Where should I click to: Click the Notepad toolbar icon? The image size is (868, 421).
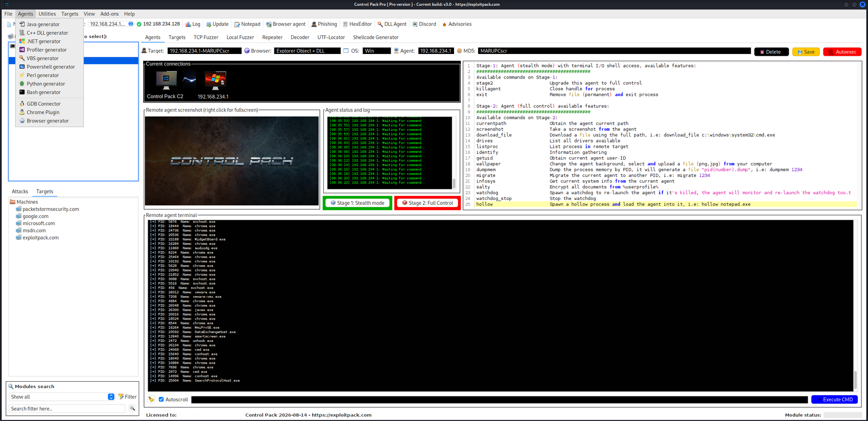(x=247, y=24)
